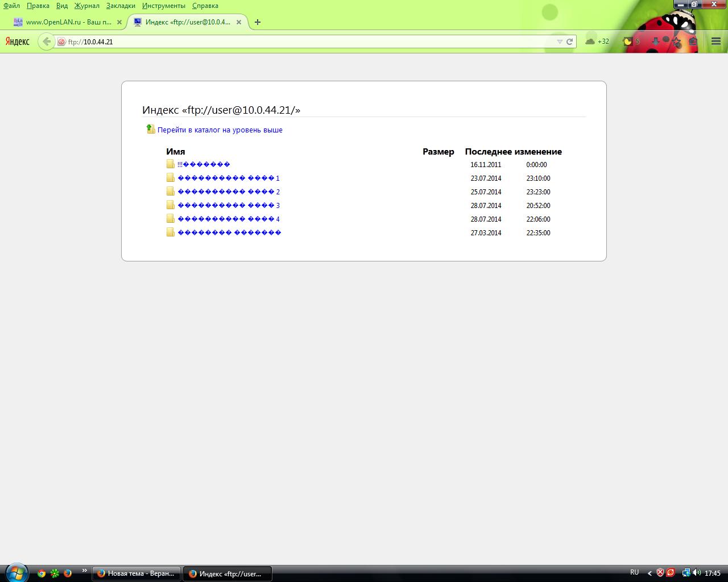Switch the RU language indicator
728x582 pixels.
coord(635,572)
